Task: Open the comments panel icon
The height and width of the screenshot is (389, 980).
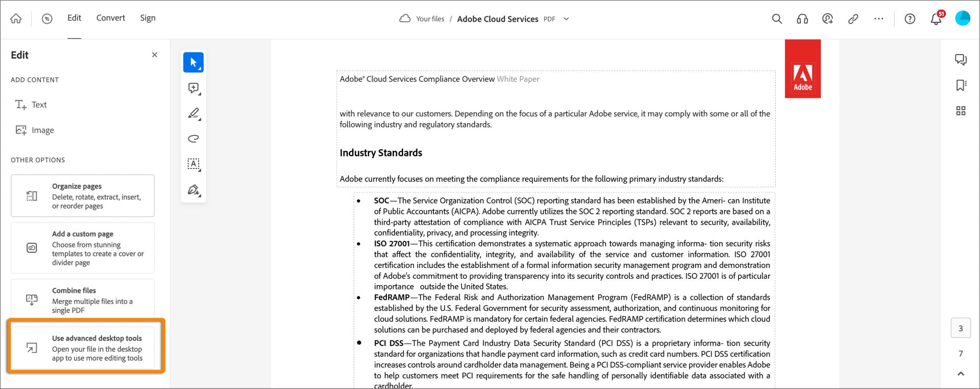Action: (x=961, y=60)
